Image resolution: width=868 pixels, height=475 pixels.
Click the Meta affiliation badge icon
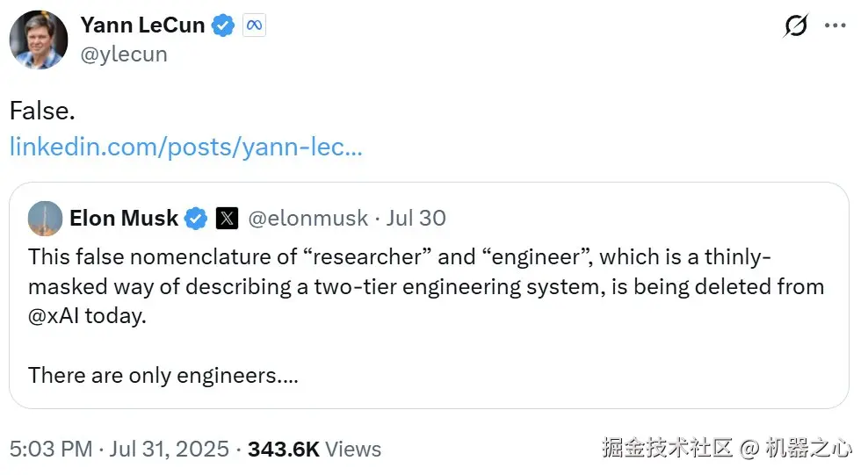click(254, 26)
